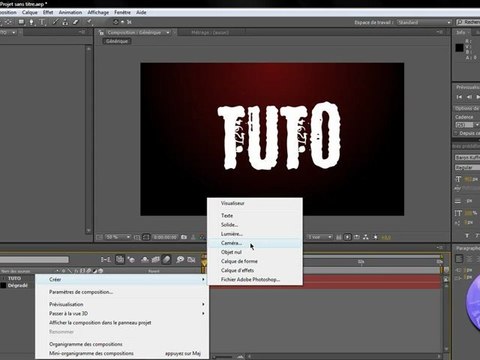Screen dimensions: 480x360
Task: Toggle Frame Blending icon in timeline
Action: point(156,259)
